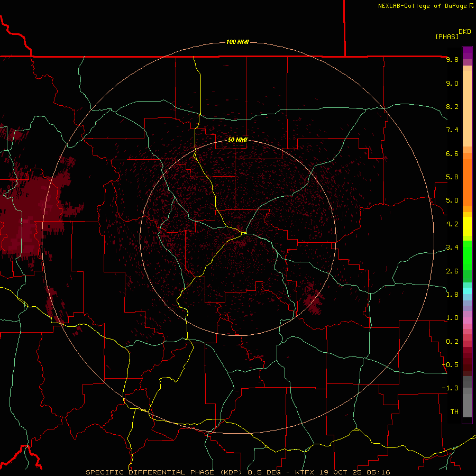The image size is (476, 476).
Task: Click the 1.0 value on color scale
Action: pos(452,318)
